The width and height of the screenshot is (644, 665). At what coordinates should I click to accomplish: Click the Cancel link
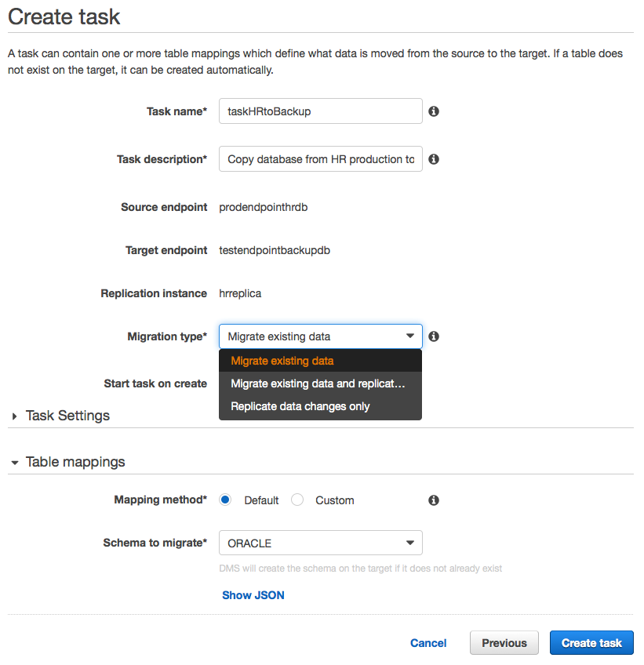pos(428,643)
